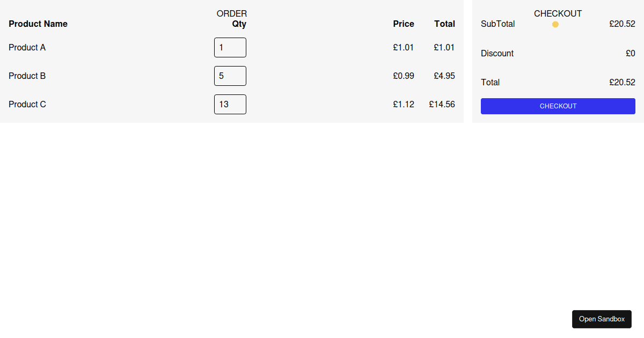Click the £0 discount amount
The width and height of the screenshot is (644, 338).
[x=631, y=53]
